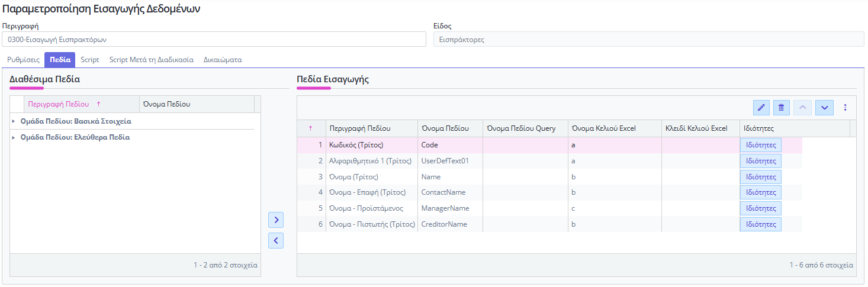The image size is (868, 287).
Task: Move the selected field up with arrow
Action: pos(802,108)
